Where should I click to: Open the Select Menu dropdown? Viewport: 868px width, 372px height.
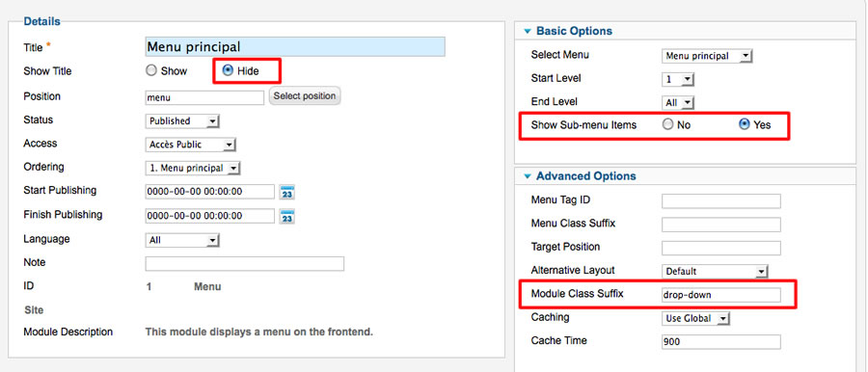(x=707, y=56)
